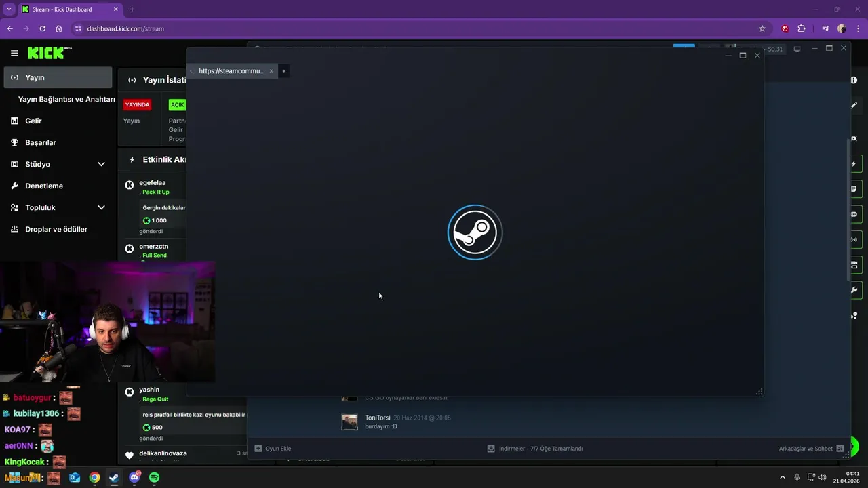868x488 pixels.
Task: Click yashin in the activity feed
Action: click(x=149, y=390)
